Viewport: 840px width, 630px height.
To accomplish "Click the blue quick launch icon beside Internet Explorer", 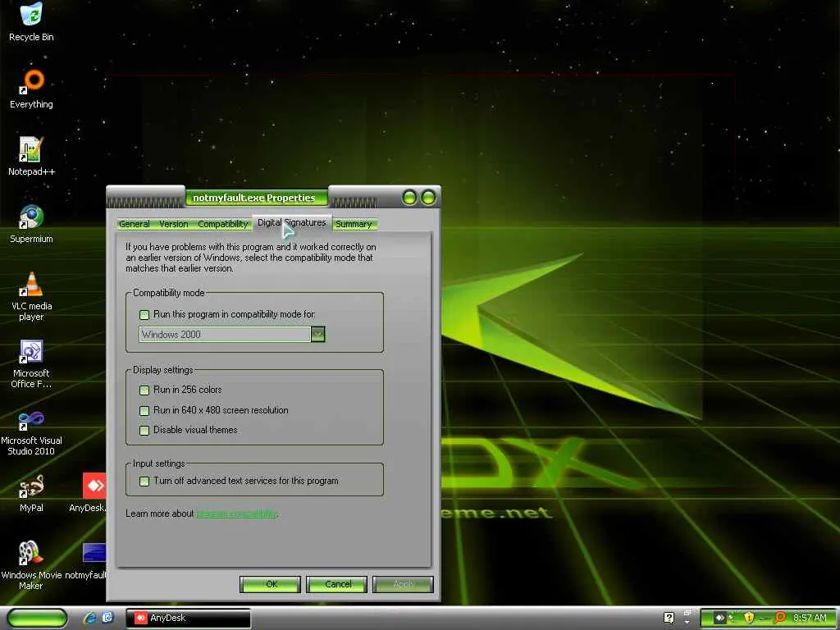I will [x=107, y=618].
